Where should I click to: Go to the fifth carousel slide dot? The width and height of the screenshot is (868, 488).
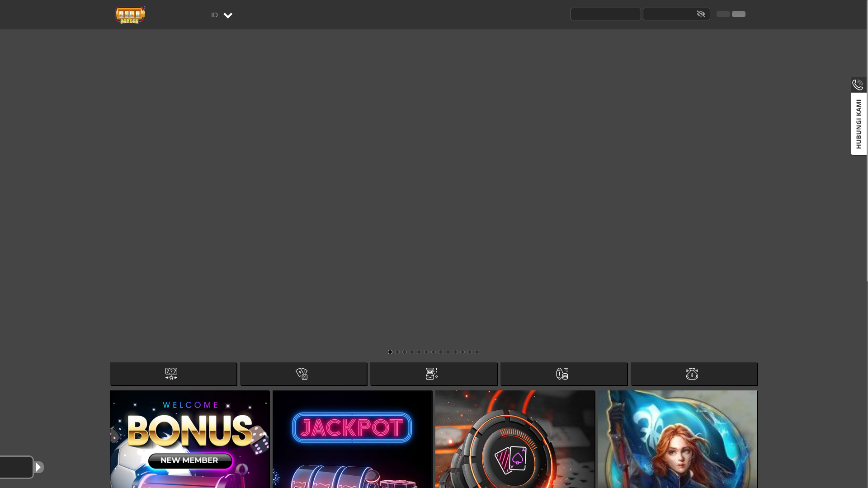[x=419, y=352]
